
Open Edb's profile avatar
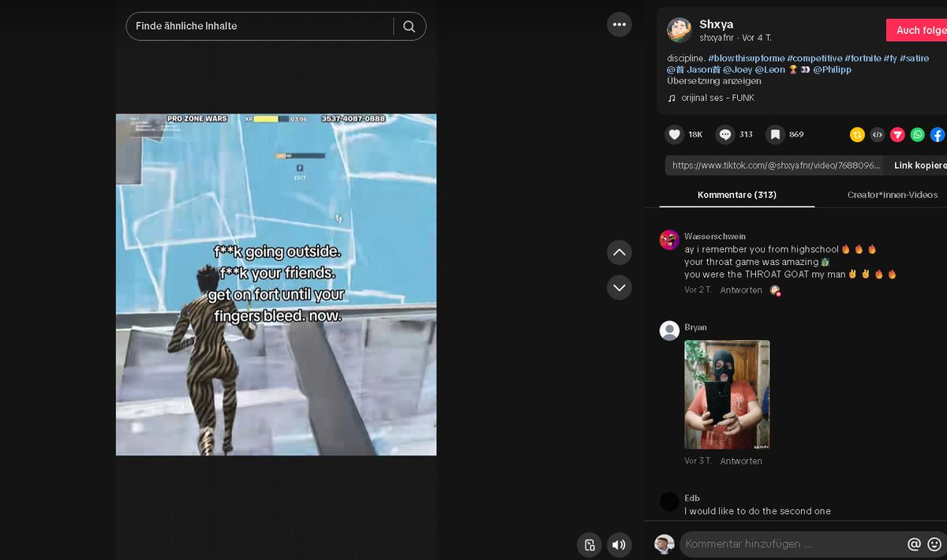pos(669,502)
